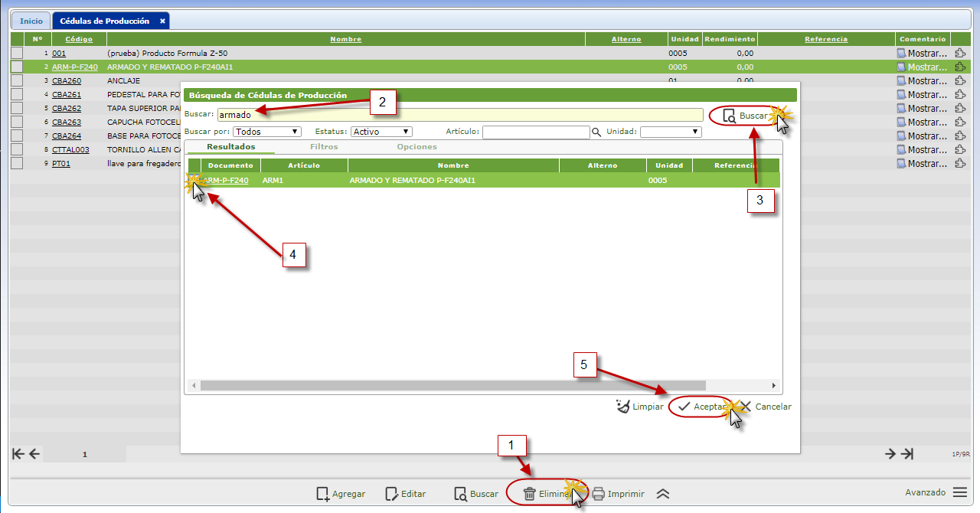Click the Editar pencil icon
980x513 pixels.
click(392, 494)
